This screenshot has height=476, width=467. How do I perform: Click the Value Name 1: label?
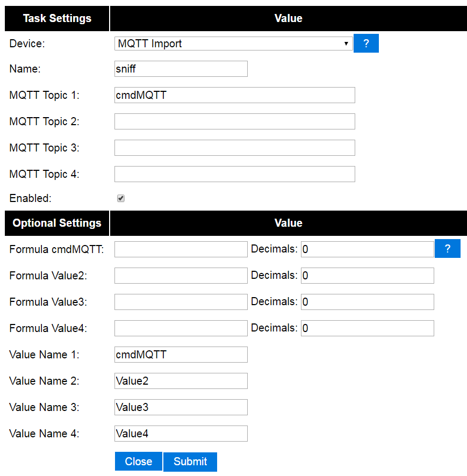tap(44, 355)
